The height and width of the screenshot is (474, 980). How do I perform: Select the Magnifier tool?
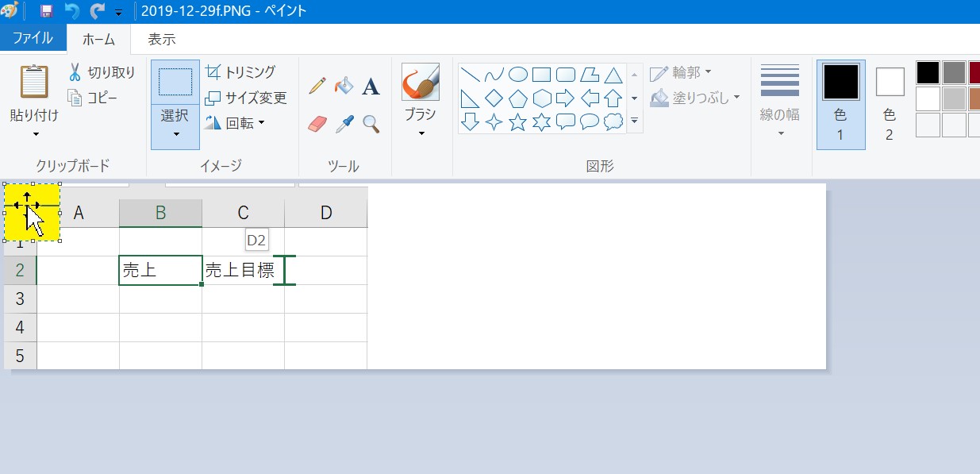click(371, 123)
